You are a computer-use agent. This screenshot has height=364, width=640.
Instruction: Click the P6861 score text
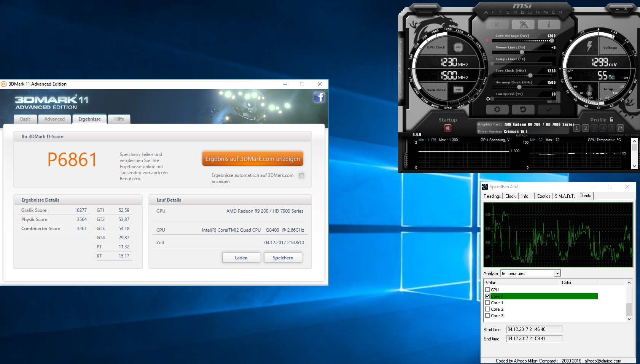click(72, 159)
